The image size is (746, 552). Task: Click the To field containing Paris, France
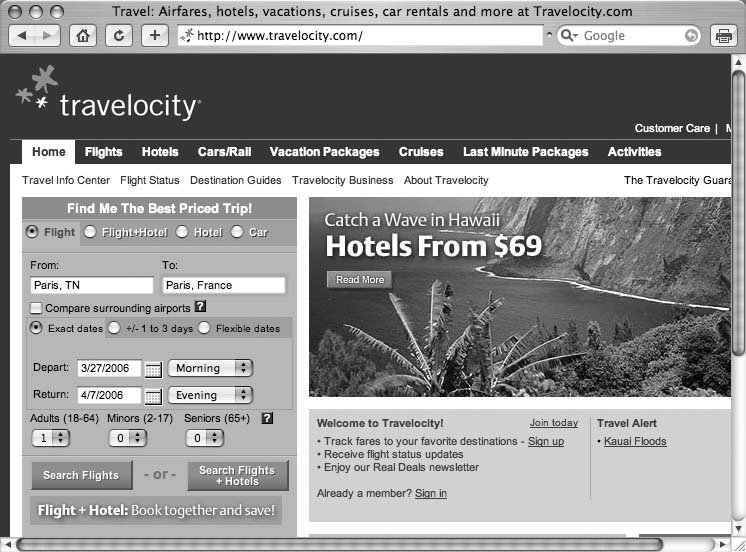point(224,285)
